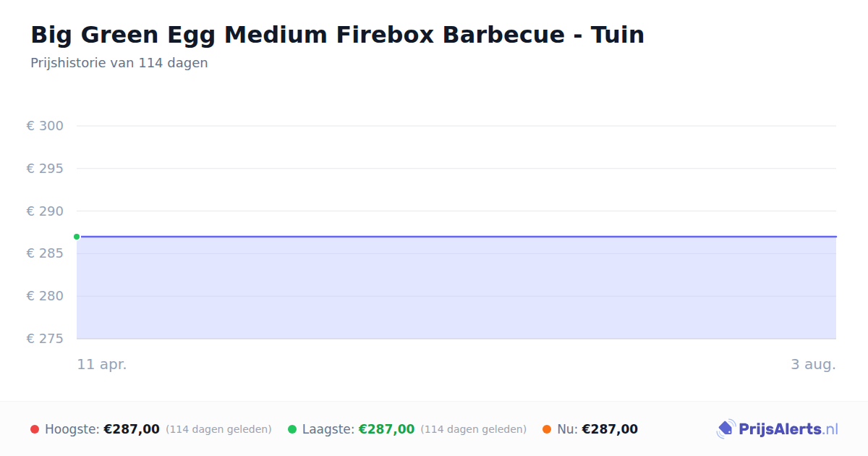Select the chart title Big Green Egg Medium Firebox
The image size is (868, 456).
tap(338, 34)
